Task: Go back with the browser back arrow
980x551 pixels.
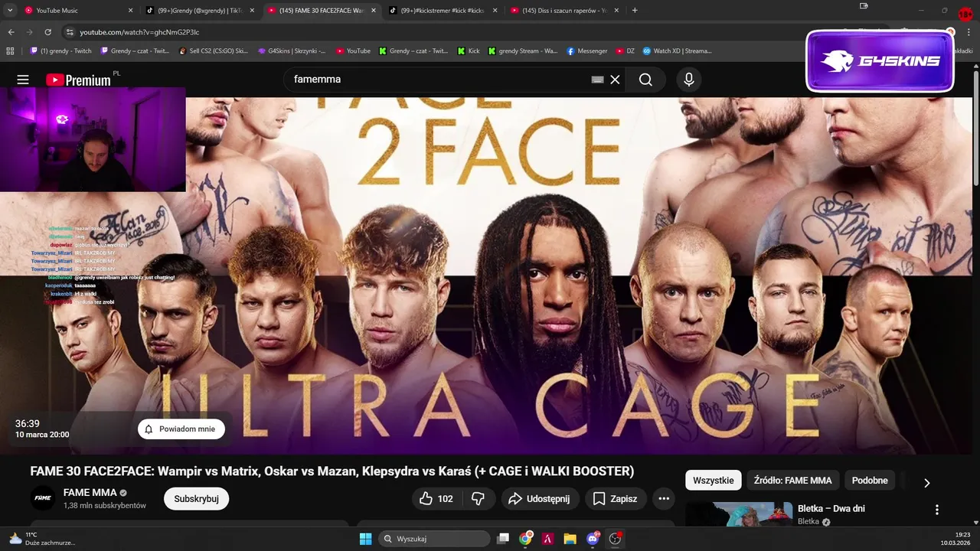Action: [x=11, y=32]
